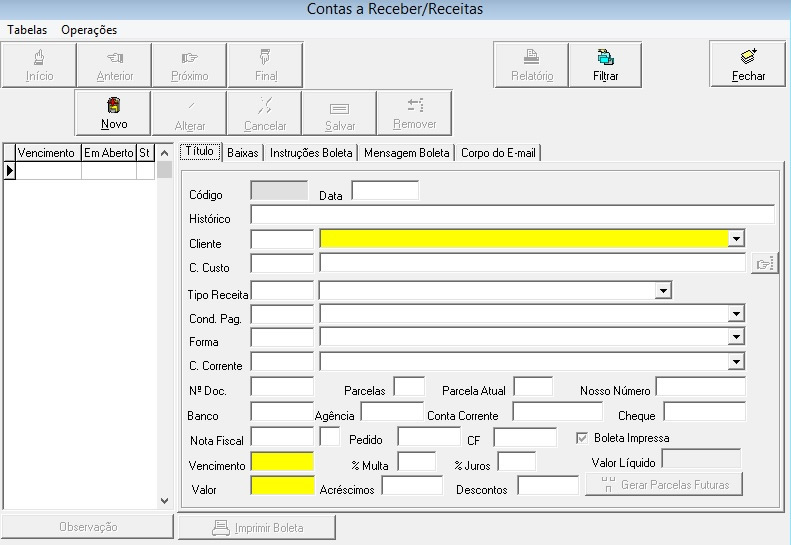Image resolution: width=791 pixels, height=545 pixels.
Task: Click the Vencimento column header
Action: pos(48,152)
